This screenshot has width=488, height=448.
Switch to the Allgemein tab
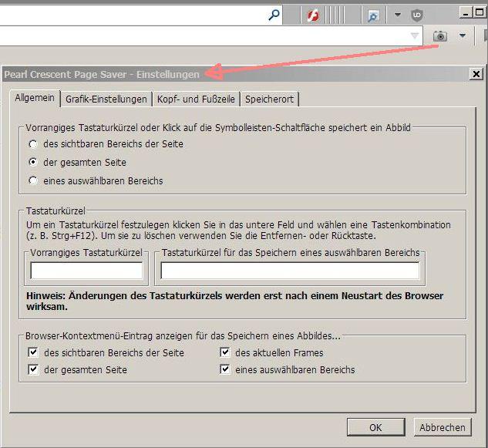pos(35,98)
